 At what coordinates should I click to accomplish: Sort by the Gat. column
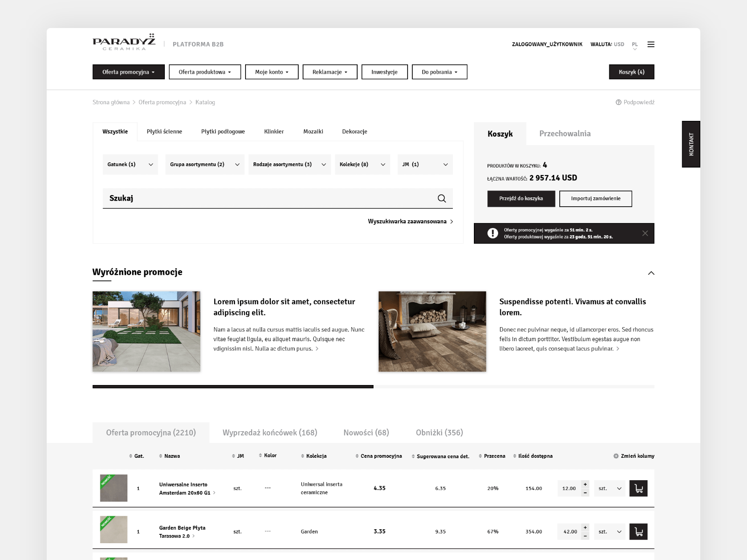point(136,456)
